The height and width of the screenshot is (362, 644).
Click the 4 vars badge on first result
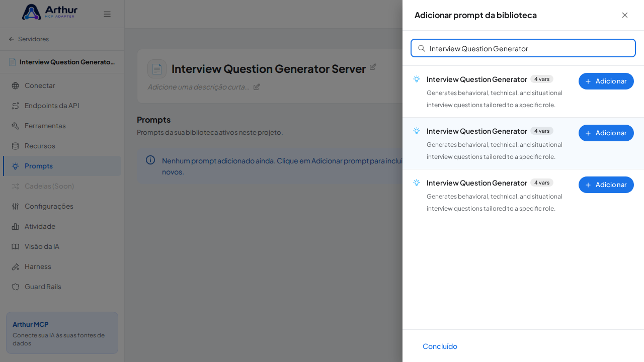coord(542,79)
